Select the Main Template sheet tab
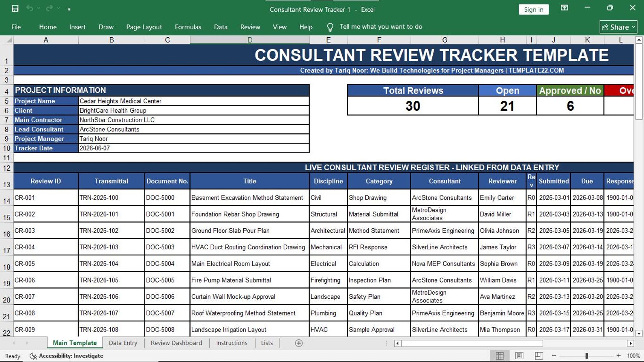Viewport: 644px width, 362px height. tap(75, 343)
